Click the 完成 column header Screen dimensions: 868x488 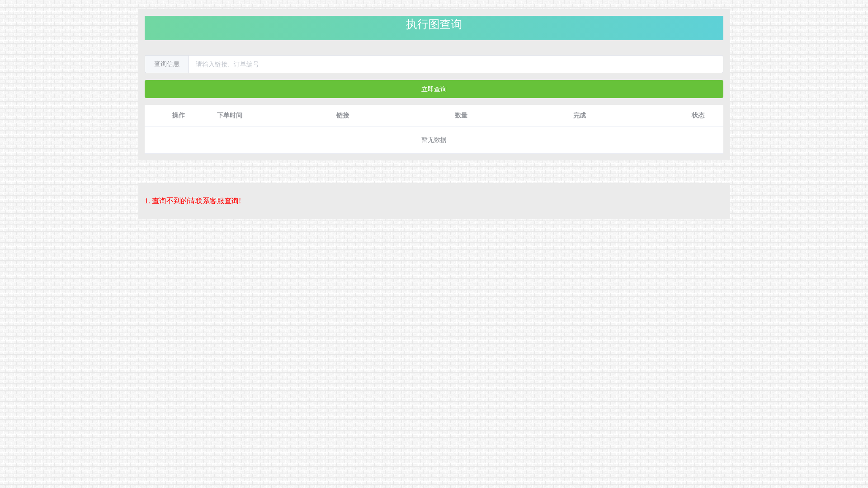(580, 116)
